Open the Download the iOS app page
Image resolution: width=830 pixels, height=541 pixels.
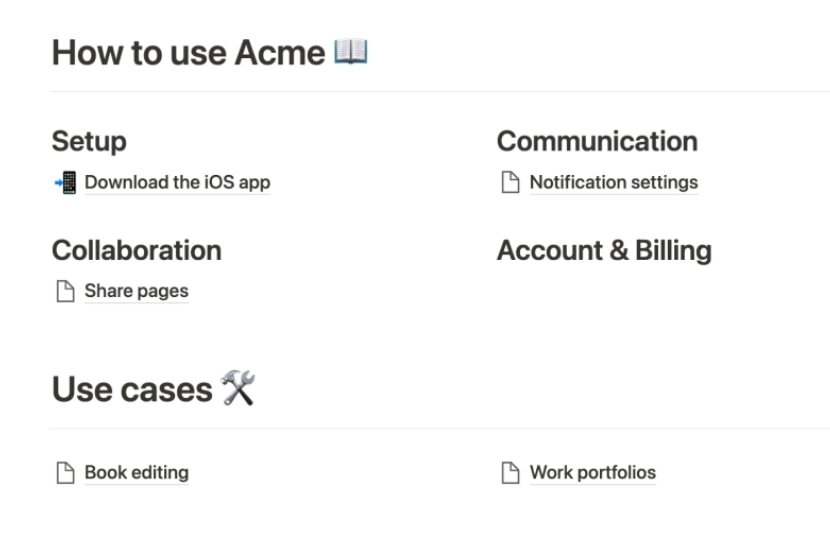177,183
